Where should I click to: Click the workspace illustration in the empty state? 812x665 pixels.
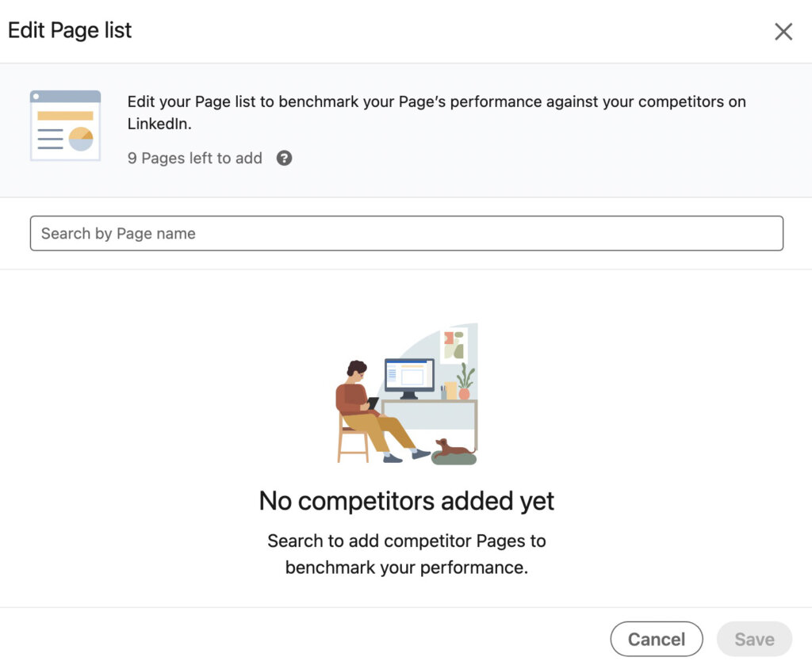coord(406,394)
